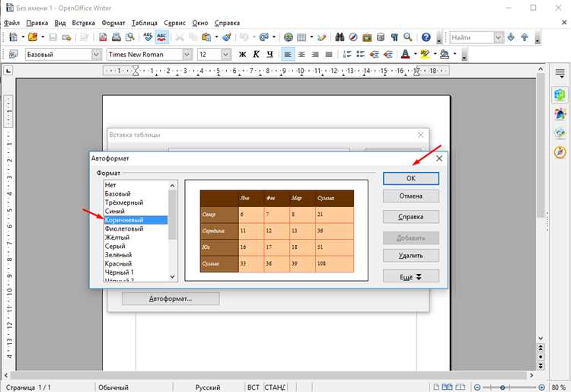Open the New document dropdown arrow
Image resolution: width=571 pixels, height=392 pixels.
point(23,37)
